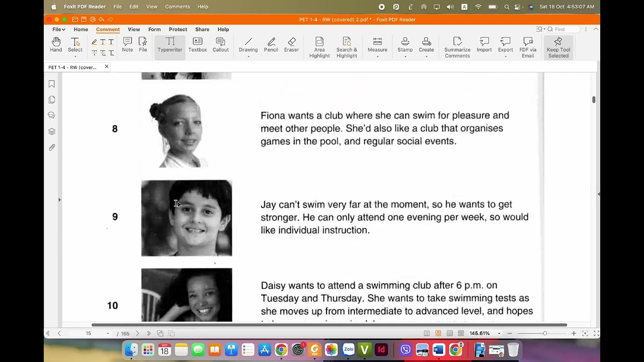Open the layers side panel
Viewport: 644px width, 362px height.
51,131
